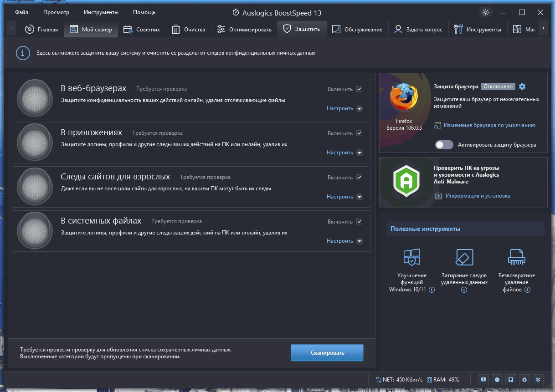
Task: Click the status circle for В приложениях
Action: pos(35,143)
